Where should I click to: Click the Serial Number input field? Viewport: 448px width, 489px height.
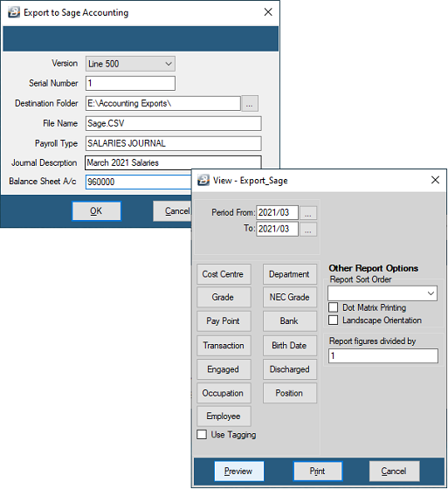pos(130,83)
